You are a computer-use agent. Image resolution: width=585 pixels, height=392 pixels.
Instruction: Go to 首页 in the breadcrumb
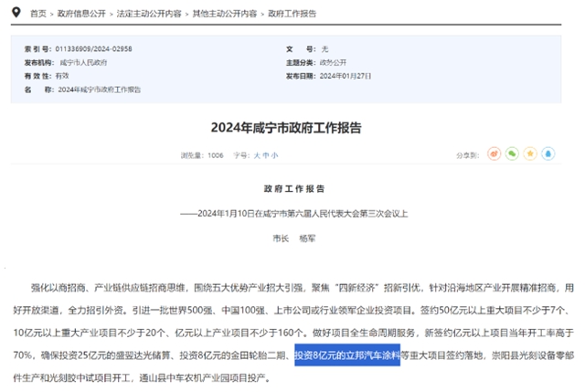tap(38, 14)
